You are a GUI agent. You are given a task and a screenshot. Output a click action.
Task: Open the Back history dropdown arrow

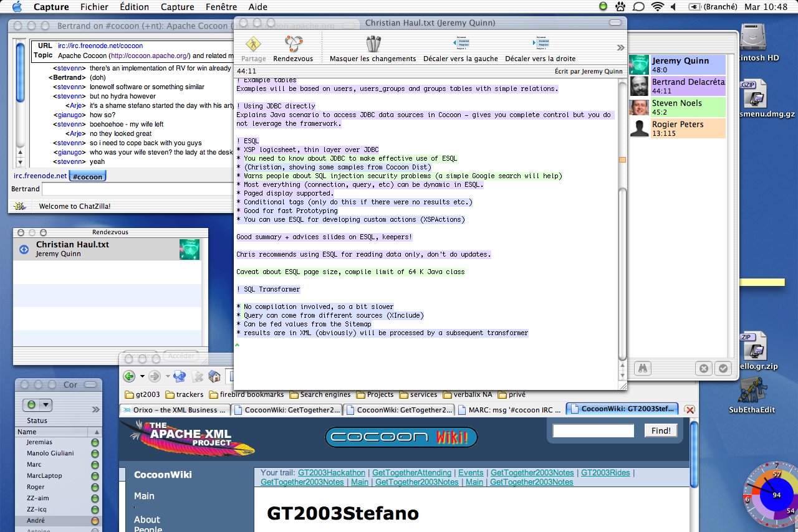coord(142,376)
